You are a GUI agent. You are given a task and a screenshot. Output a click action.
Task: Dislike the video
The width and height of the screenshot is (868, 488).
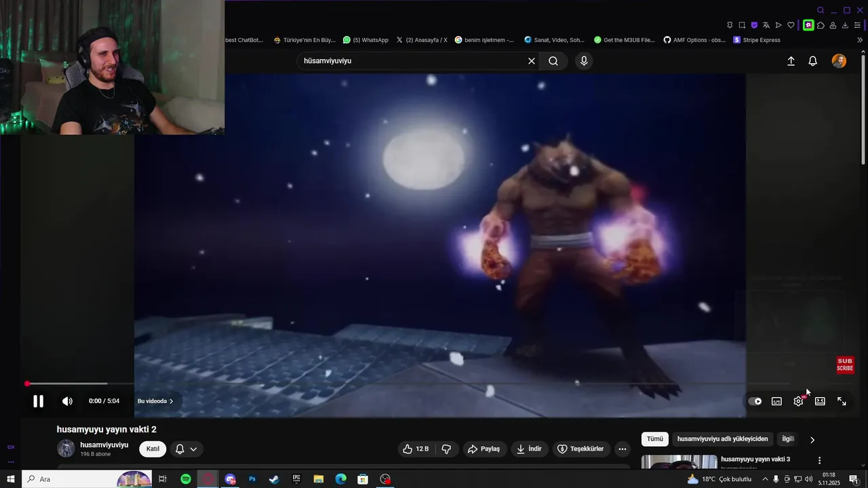446,449
